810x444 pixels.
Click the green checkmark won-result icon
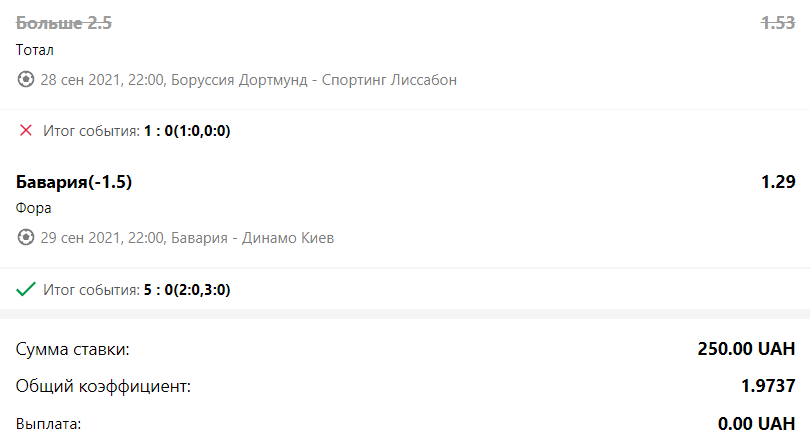click(x=25, y=289)
